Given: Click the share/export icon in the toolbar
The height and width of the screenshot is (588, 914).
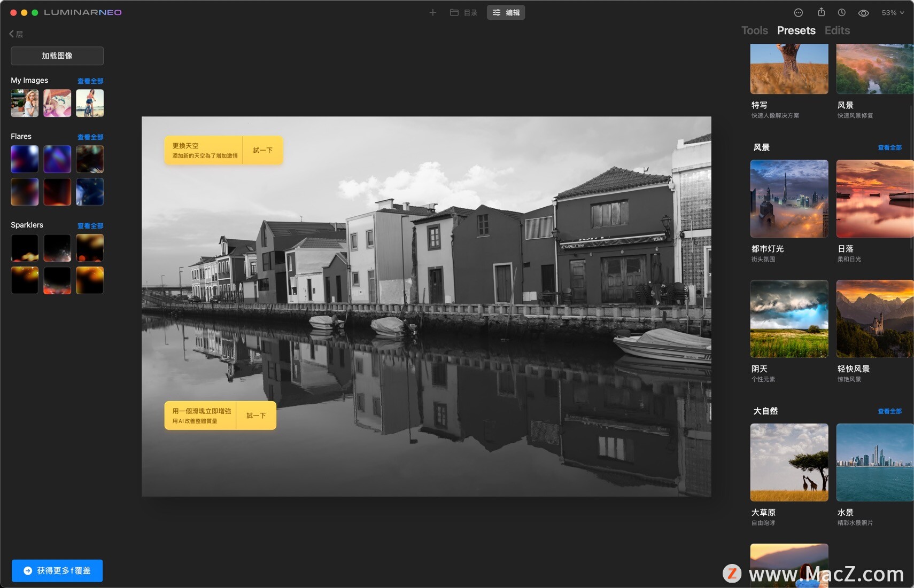Looking at the screenshot, I should coord(821,12).
